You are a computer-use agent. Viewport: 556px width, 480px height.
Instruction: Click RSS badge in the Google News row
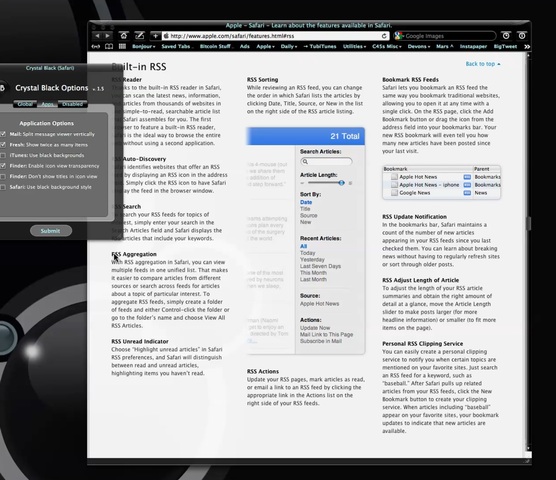click(x=467, y=193)
